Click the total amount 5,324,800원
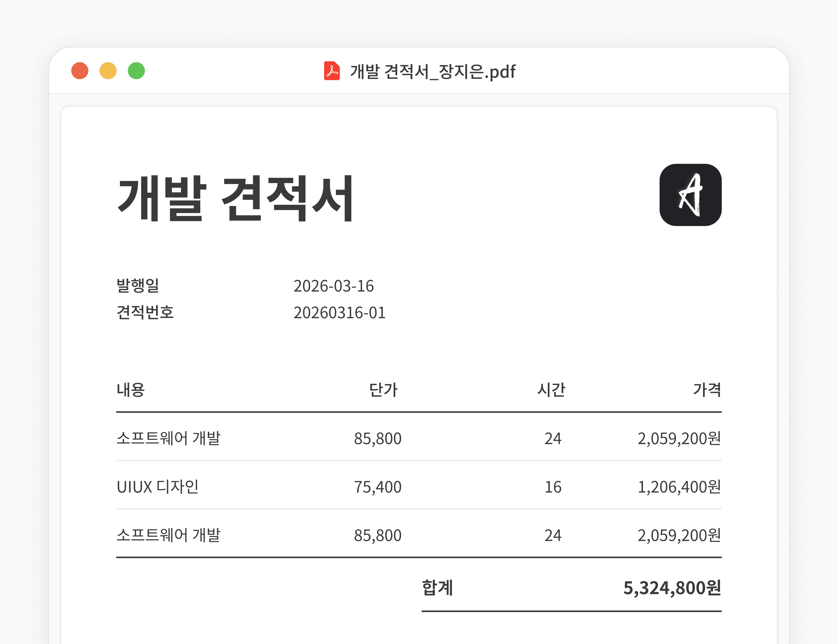 [671, 588]
